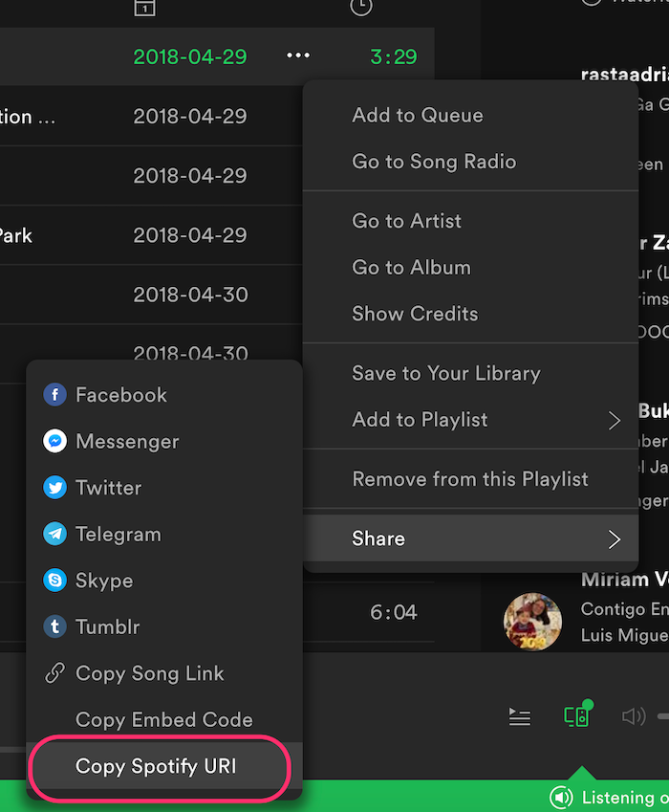This screenshot has width=669, height=812.
Task: Open the play queue icon
Action: [x=520, y=717]
